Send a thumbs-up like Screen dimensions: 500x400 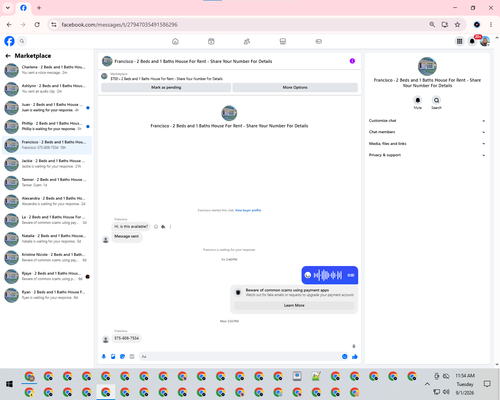pos(355,357)
